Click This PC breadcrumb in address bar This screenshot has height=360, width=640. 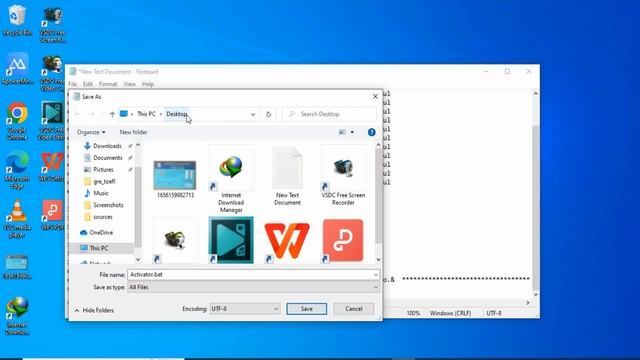(x=146, y=114)
